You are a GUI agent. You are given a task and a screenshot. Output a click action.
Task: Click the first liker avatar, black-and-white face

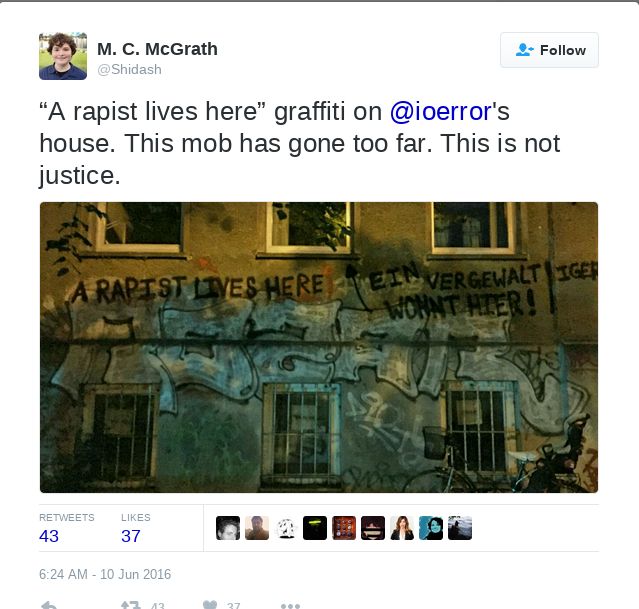pos(228,528)
